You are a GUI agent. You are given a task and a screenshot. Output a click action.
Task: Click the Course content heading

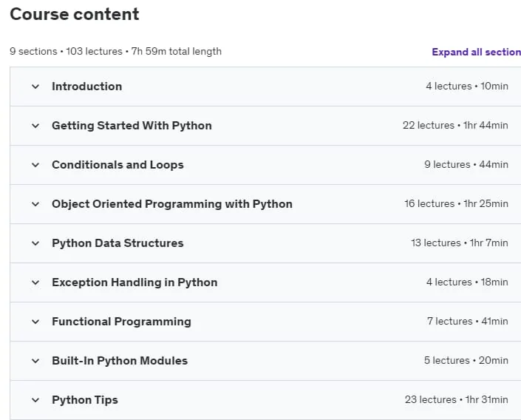(75, 14)
